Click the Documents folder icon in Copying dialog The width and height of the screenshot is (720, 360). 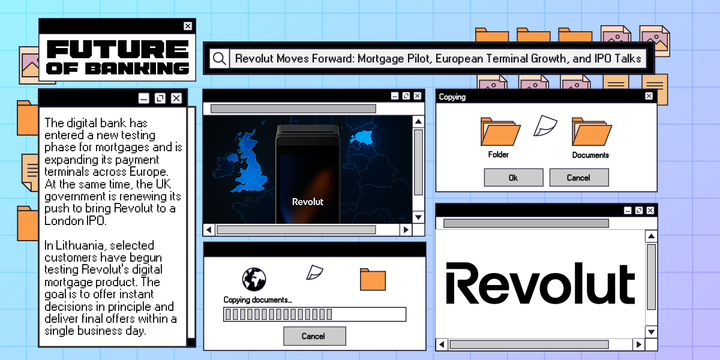591,131
